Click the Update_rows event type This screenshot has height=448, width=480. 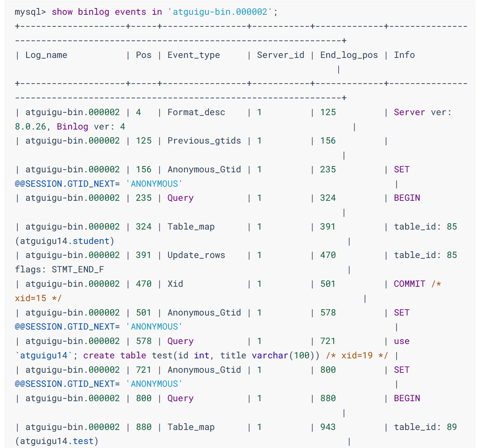coord(197,255)
